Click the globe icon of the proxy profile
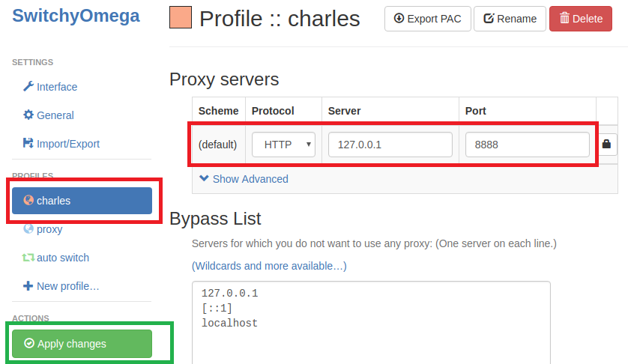 pos(28,228)
